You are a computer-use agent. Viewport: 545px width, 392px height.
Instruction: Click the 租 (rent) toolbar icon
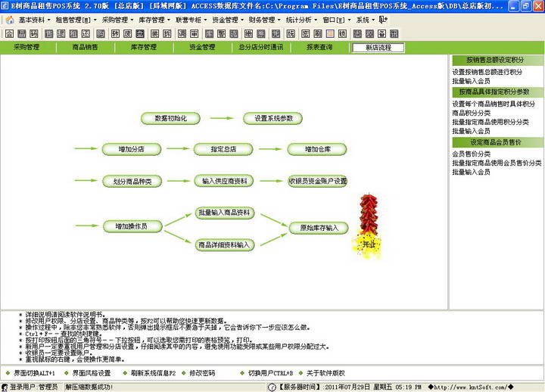coord(73,34)
